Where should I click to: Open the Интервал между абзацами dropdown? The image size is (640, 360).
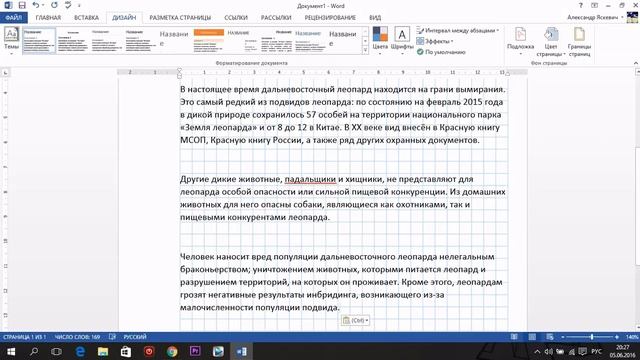point(458,31)
